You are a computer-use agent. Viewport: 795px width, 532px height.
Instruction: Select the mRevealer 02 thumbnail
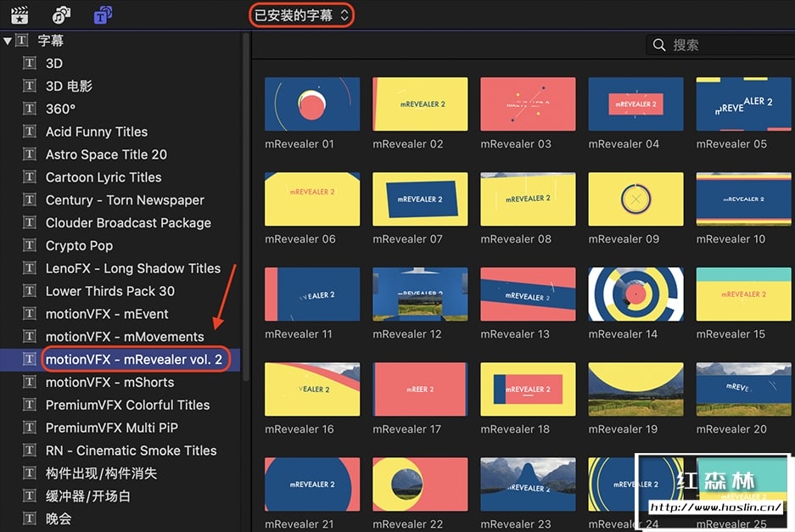420,104
